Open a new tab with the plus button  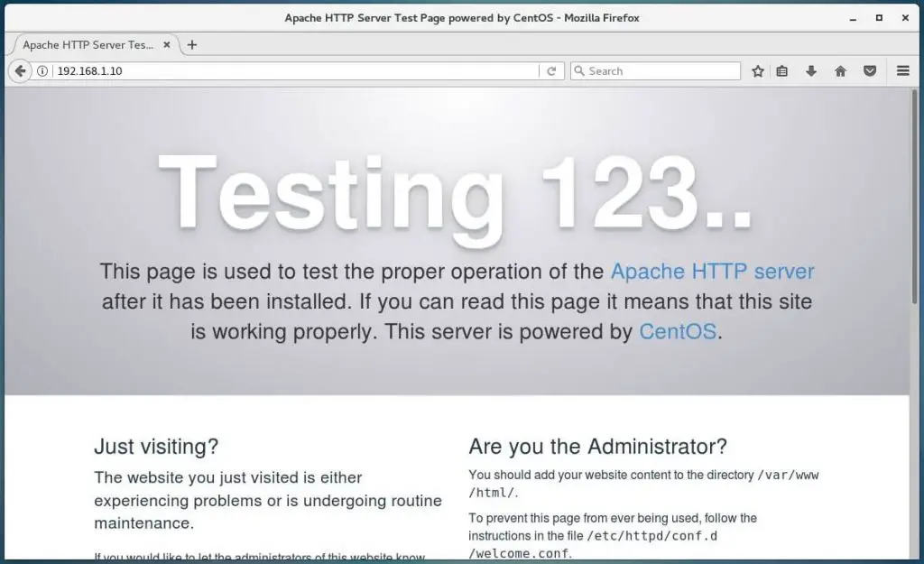192,45
